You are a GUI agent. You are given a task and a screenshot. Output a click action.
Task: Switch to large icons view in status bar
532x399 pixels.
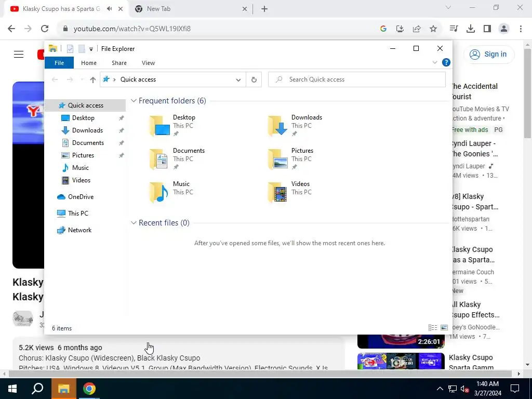click(x=444, y=327)
